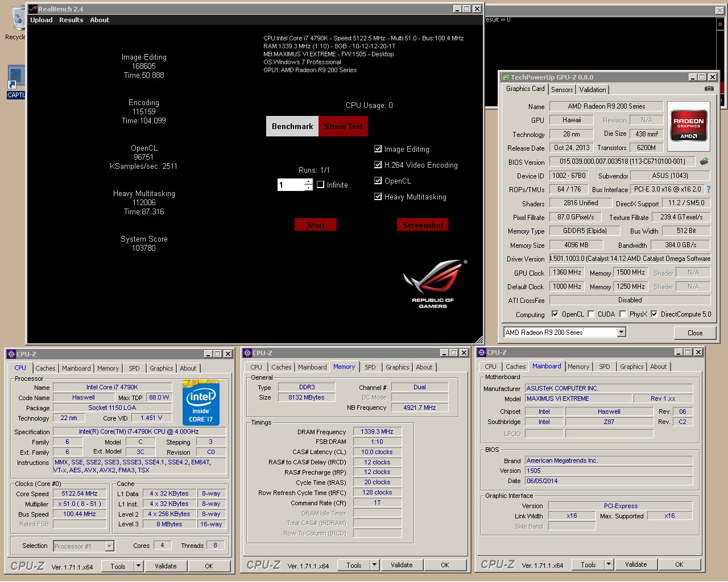This screenshot has height=582, width=728.
Task: Toggle the H.264 Video Encoding checkbox
Action: 378,165
